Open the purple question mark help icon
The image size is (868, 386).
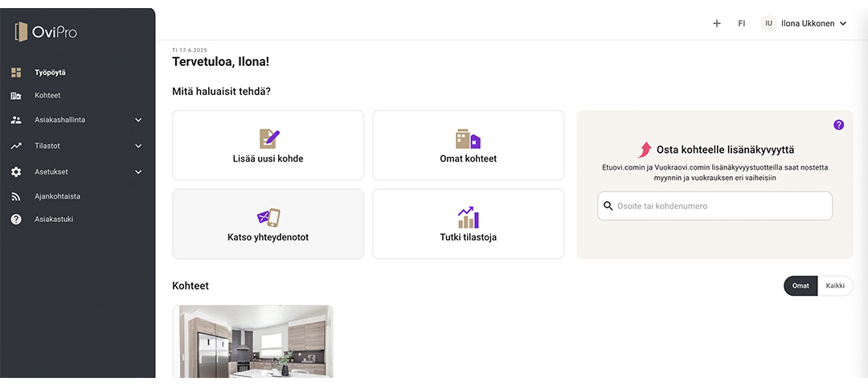(x=838, y=125)
